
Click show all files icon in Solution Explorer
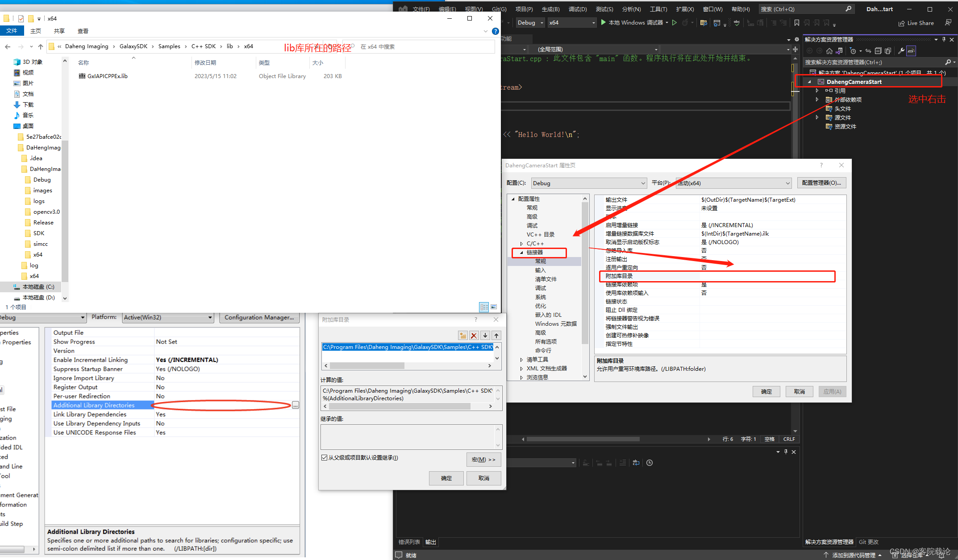click(888, 51)
